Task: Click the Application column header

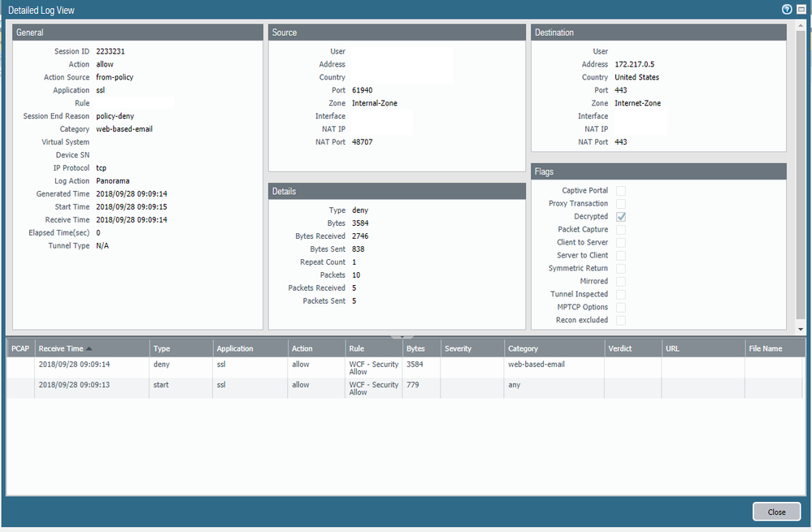Action: click(235, 348)
